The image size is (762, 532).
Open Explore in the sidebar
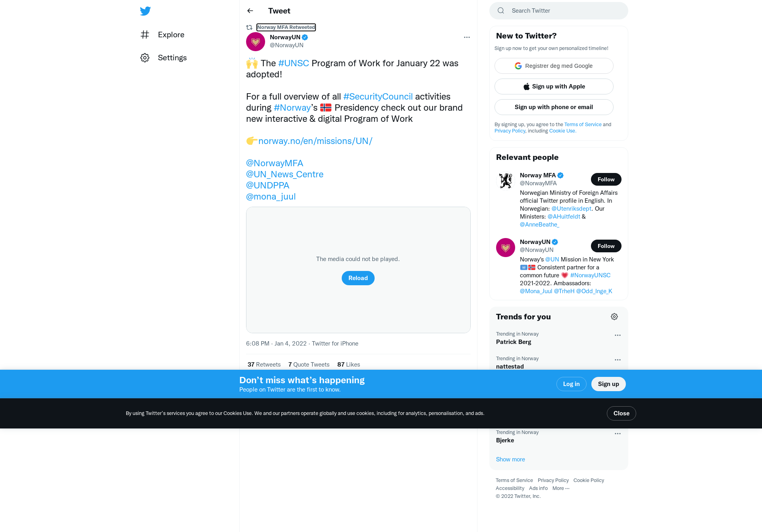[x=163, y=35]
